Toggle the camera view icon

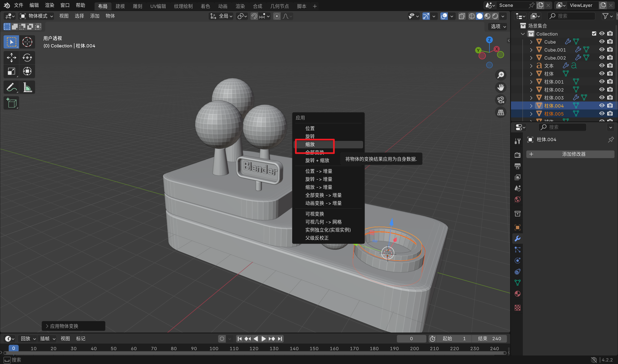(501, 100)
